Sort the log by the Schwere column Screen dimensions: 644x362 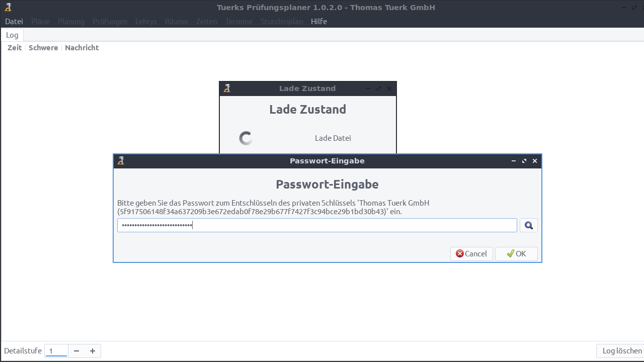[x=43, y=48]
